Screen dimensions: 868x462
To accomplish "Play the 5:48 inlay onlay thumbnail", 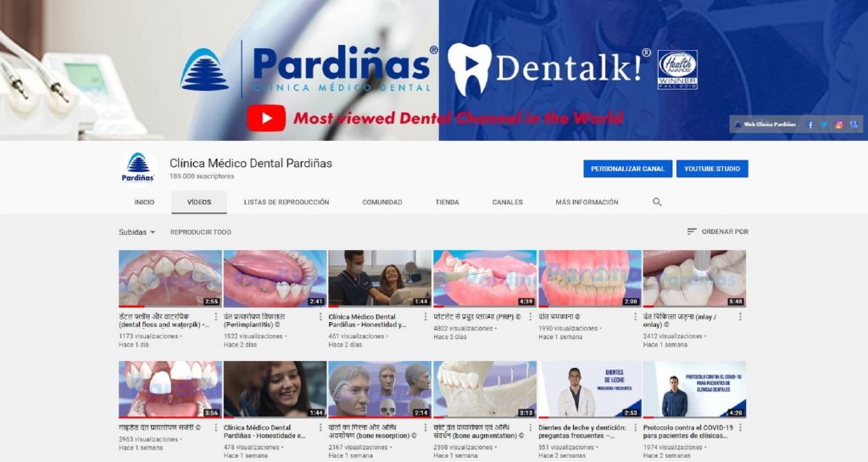I will [x=695, y=279].
